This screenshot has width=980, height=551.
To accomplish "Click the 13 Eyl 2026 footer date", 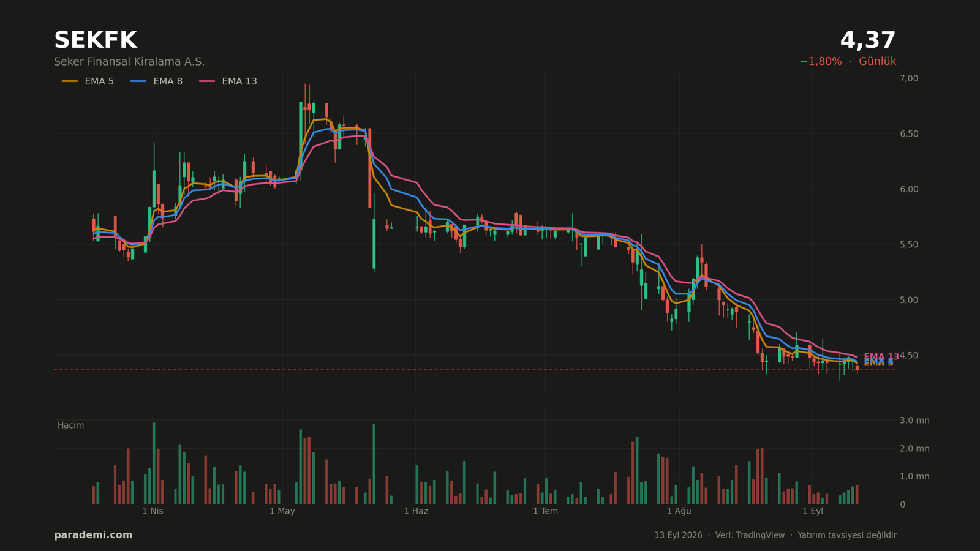I will [678, 535].
